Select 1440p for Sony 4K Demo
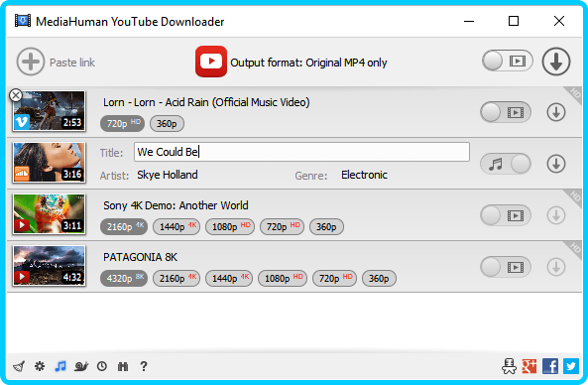 tap(176, 226)
